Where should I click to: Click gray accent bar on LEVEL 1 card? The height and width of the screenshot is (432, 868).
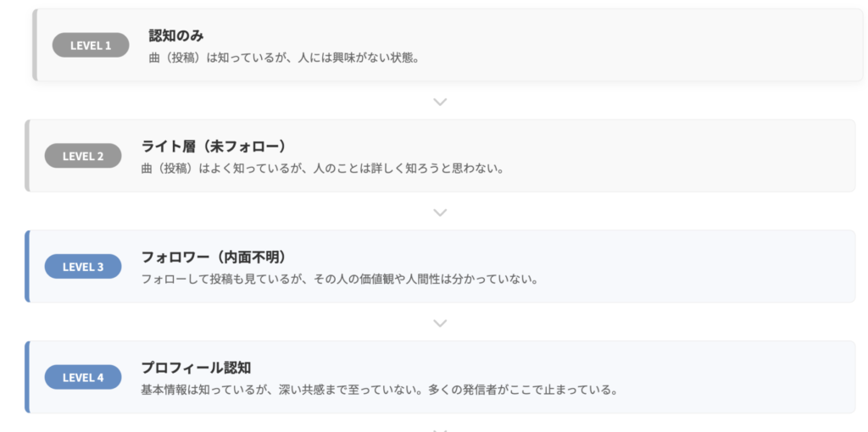tap(35, 45)
